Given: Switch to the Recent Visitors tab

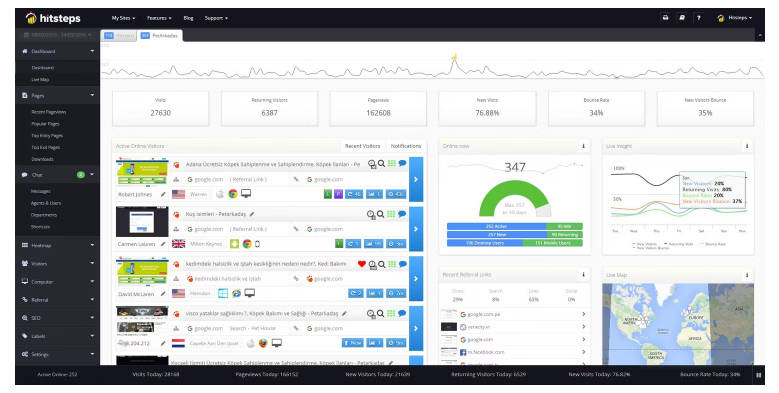Looking at the screenshot, I should point(362,146).
